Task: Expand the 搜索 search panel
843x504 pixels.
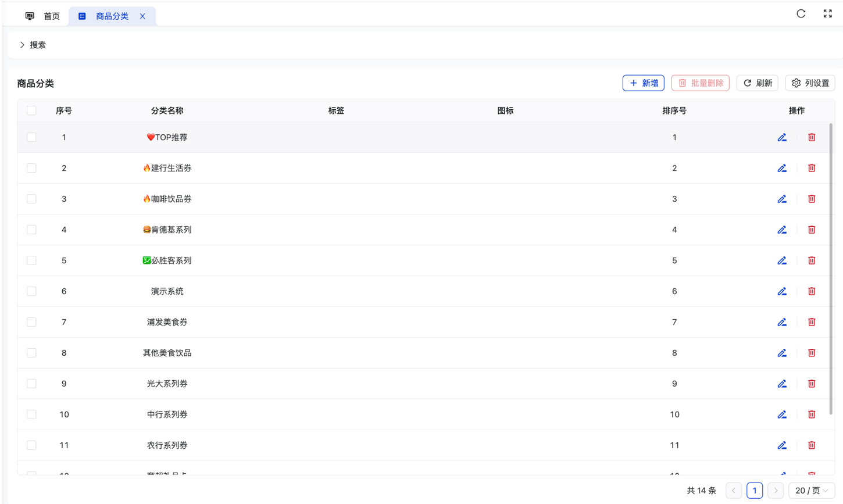Action: 33,45
